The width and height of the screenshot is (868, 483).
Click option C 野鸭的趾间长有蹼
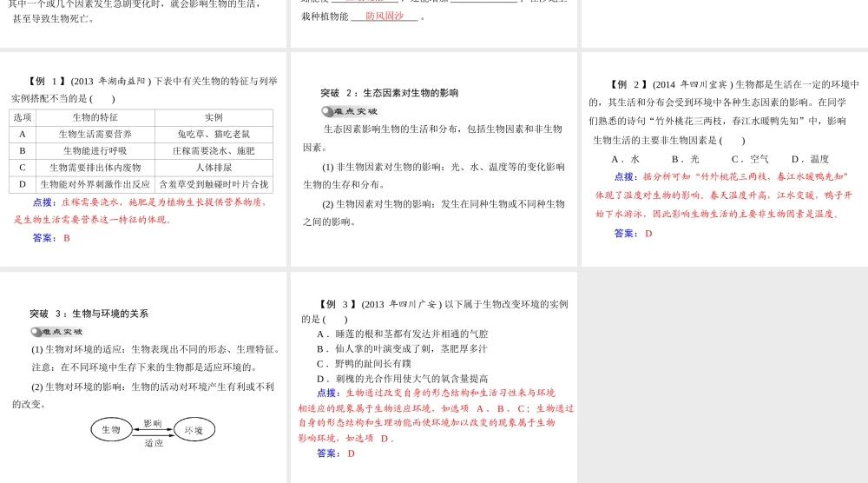pos(365,364)
